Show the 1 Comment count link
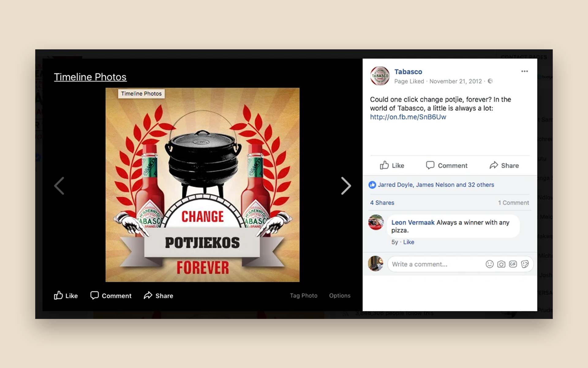588x368 pixels. [513, 203]
